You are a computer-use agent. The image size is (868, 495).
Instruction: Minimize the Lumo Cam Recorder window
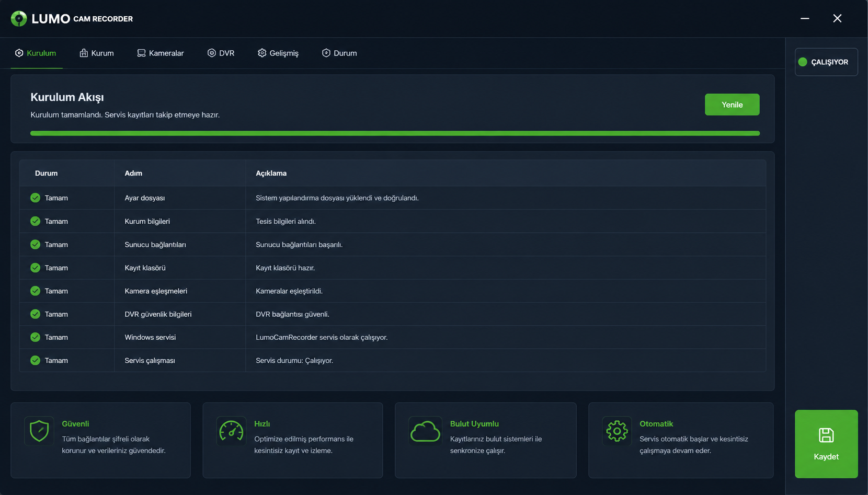pos(805,18)
